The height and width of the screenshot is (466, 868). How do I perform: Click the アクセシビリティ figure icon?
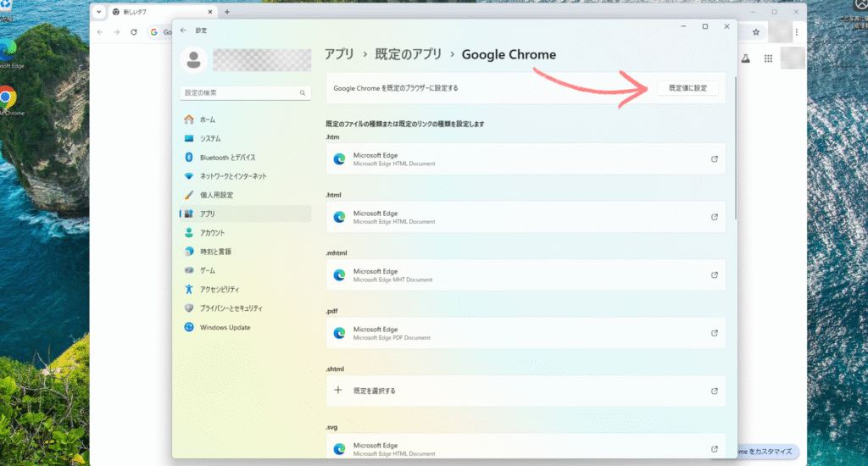(189, 289)
